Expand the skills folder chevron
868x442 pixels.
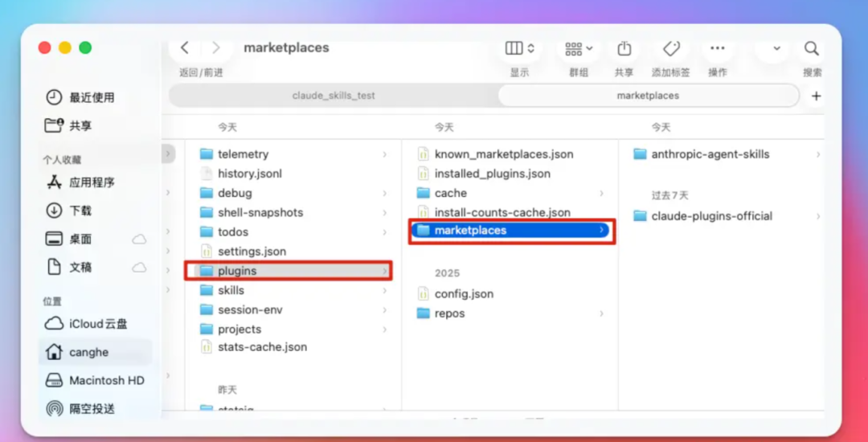[384, 290]
